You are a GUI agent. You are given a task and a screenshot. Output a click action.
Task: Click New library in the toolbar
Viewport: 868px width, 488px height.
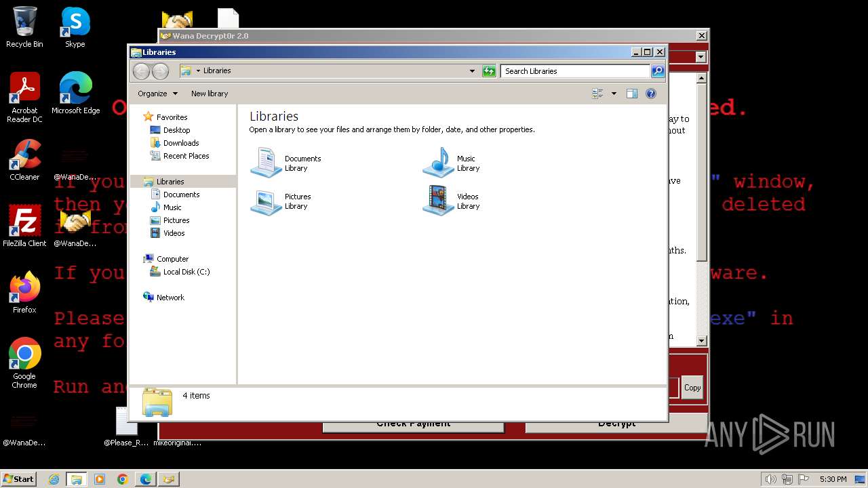tap(210, 94)
